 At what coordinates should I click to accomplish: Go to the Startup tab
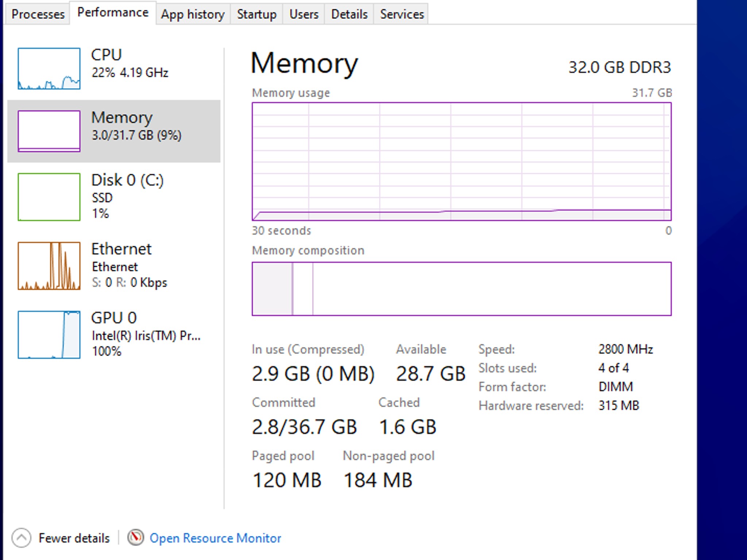tap(256, 14)
